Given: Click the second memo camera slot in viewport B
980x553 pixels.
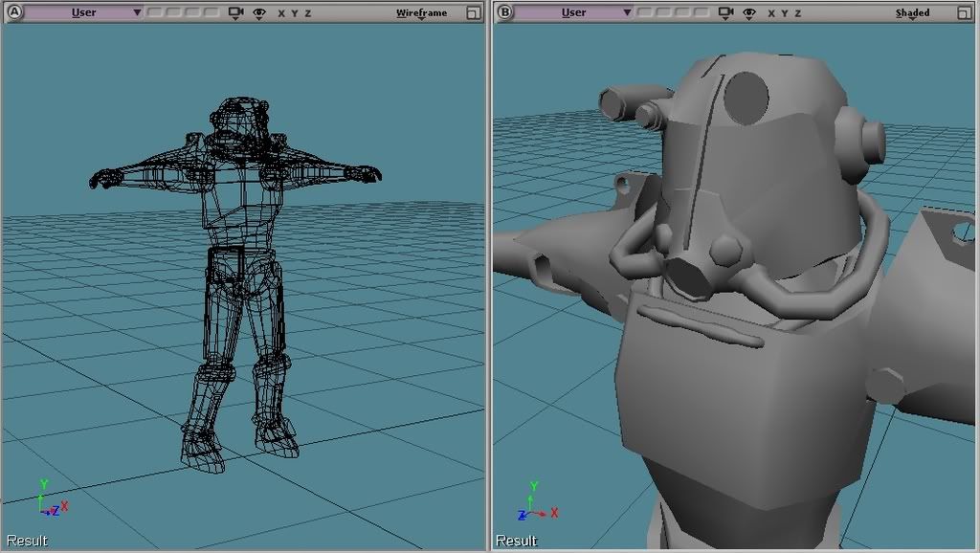Looking at the screenshot, I should pyautogui.click(x=664, y=12).
